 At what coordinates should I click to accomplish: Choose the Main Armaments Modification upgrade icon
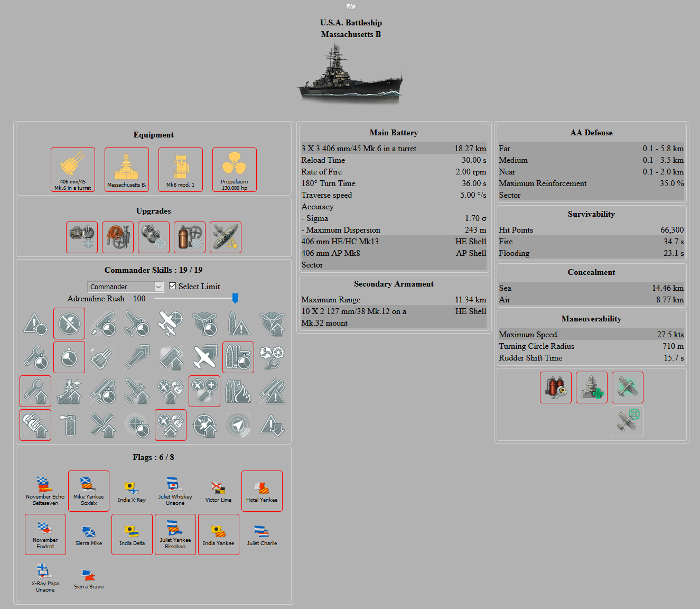tap(82, 237)
